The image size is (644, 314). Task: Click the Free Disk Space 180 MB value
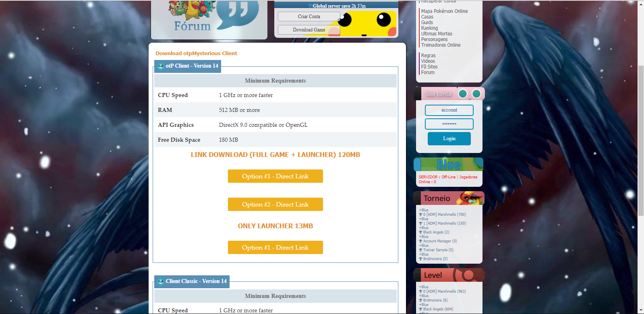tap(229, 140)
